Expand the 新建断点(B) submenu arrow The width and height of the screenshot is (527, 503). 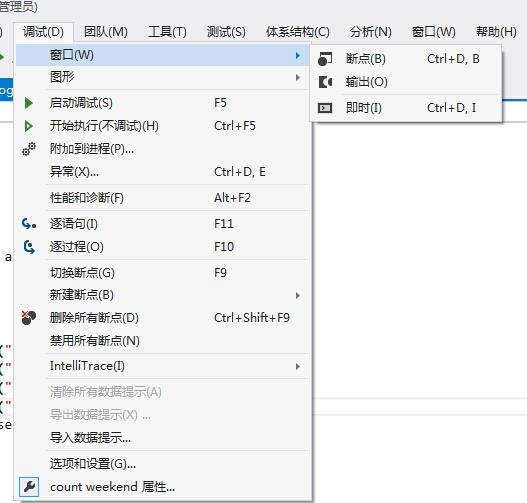[x=298, y=295]
